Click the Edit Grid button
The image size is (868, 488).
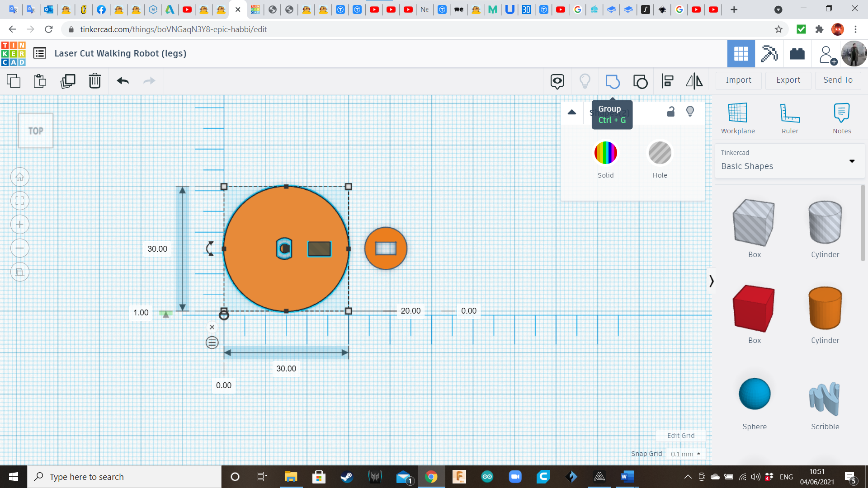coord(681,436)
